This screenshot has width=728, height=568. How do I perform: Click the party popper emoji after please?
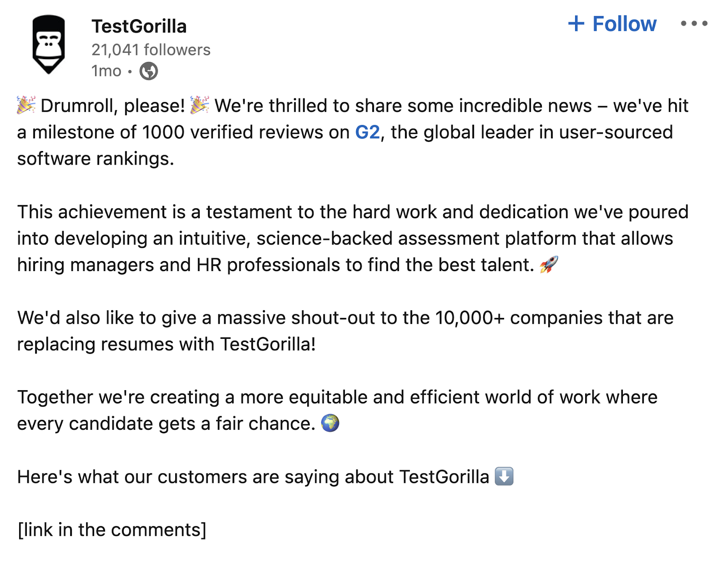pyautogui.click(x=199, y=105)
